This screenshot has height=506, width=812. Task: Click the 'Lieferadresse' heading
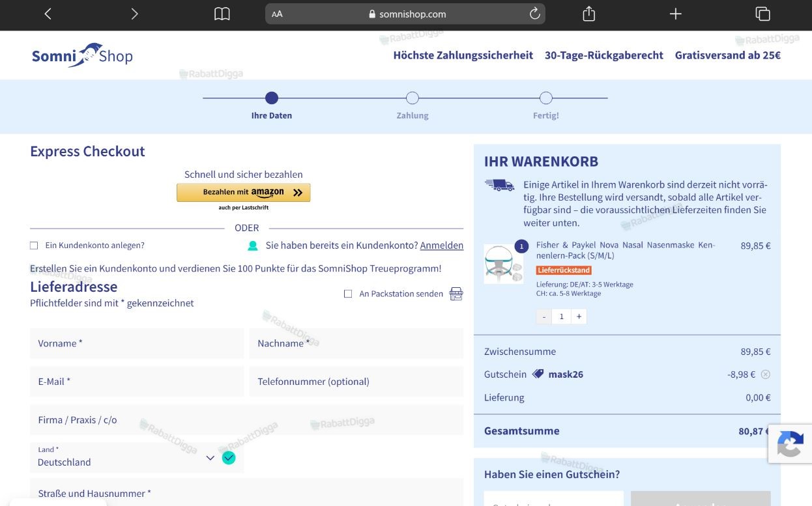pos(74,287)
